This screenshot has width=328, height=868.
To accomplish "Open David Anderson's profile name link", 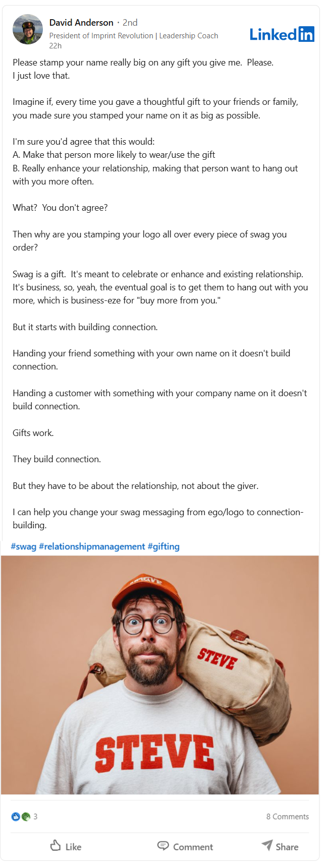I will point(81,23).
